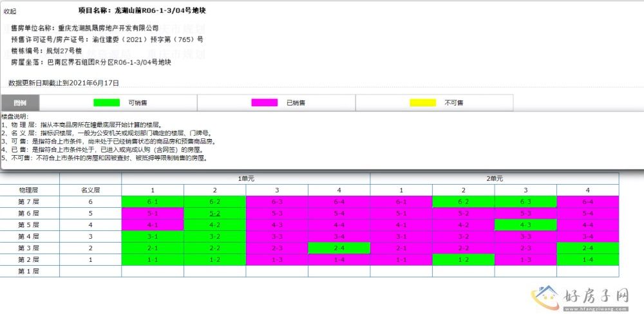Click sold room 1-3 in 1单元
The height and width of the screenshot is (314, 644).
277,259
